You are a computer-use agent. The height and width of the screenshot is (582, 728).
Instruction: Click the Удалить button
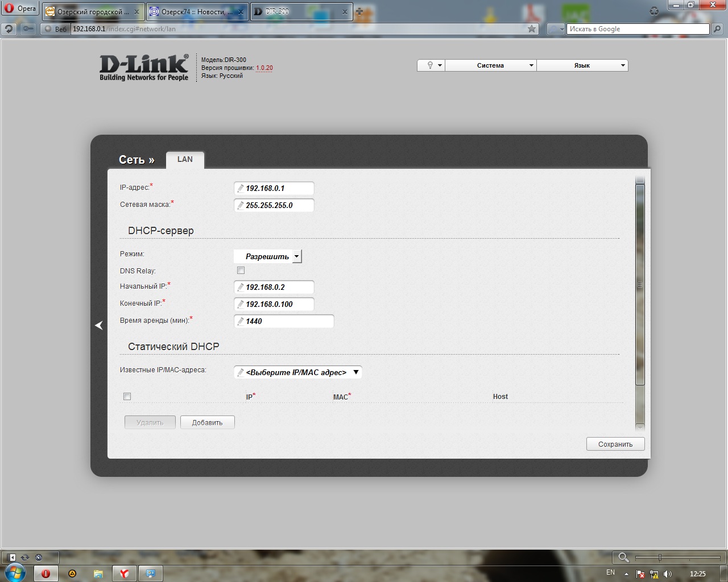click(150, 422)
